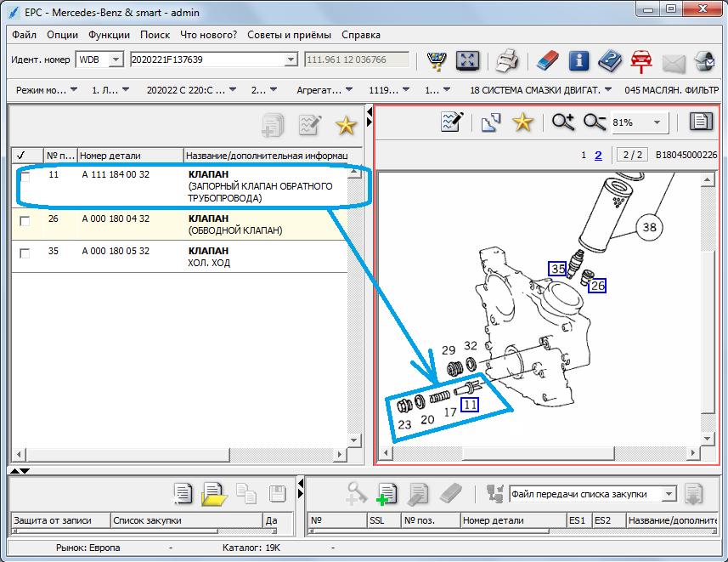Create a new shopping list document
The width and height of the screenshot is (728, 562).
182,494
